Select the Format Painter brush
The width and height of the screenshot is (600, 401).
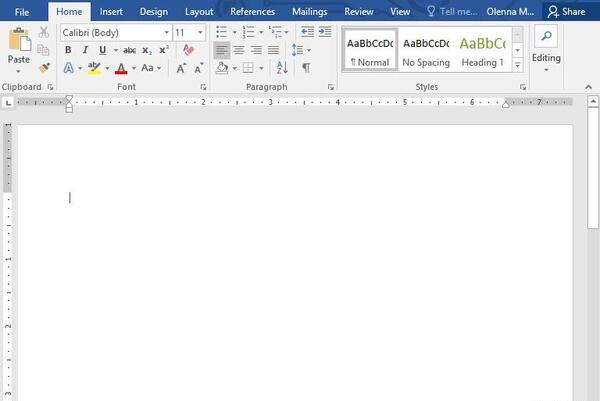[x=44, y=68]
